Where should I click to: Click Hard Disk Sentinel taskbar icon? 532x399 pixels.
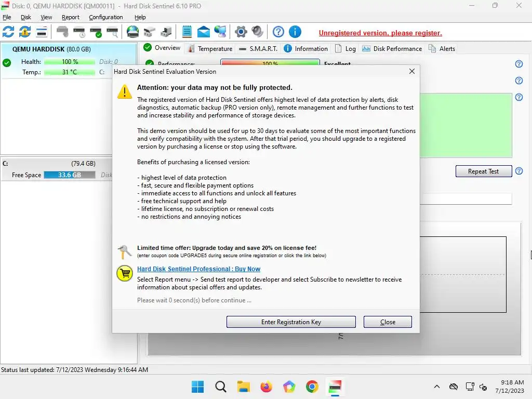(x=335, y=387)
